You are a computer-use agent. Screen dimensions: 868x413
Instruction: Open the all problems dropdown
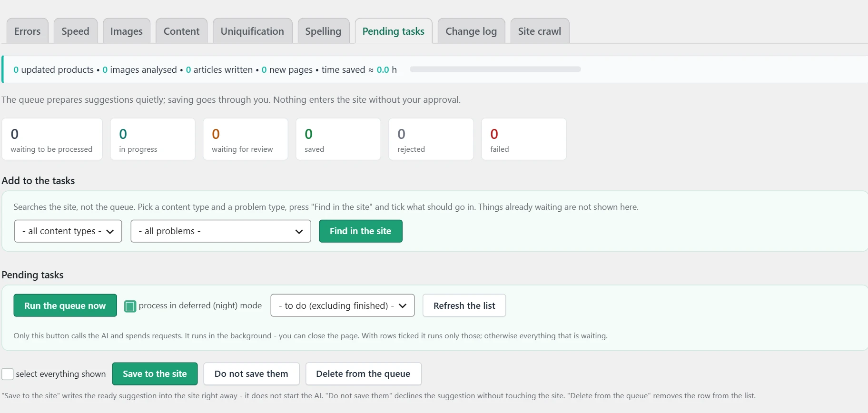pos(221,231)
